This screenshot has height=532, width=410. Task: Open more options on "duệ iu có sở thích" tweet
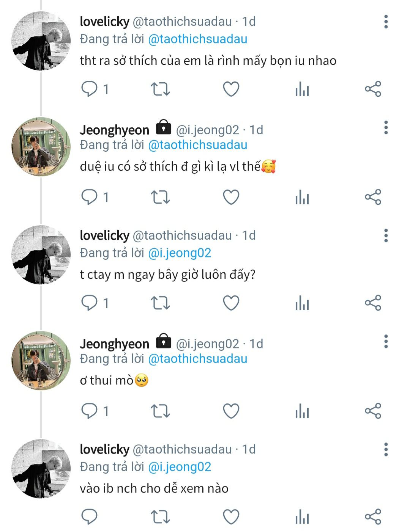pos(386,128)
